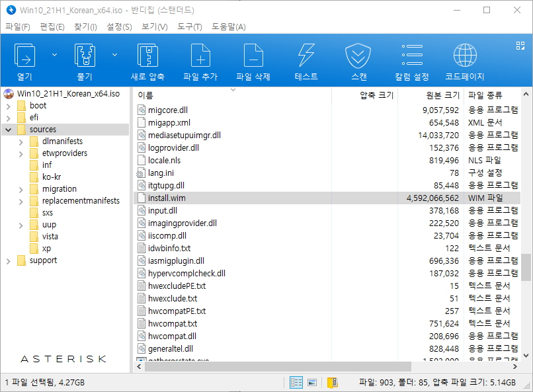This screenshot has width=533, height=392.
Task: Click the Extract (풀기) toolbar icon
Action: [x=85, y=56]
